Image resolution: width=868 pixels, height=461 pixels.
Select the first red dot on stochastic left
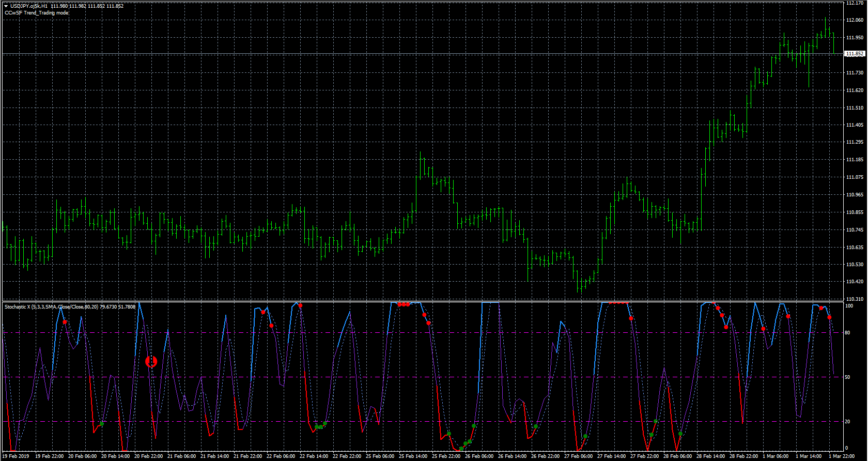click(65, 322)
